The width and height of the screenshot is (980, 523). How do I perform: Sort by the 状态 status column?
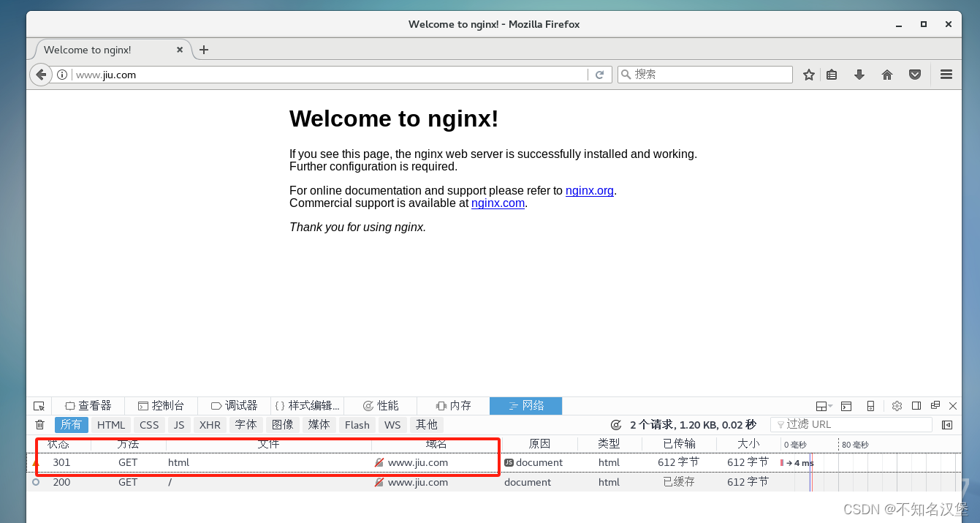coord(58,444)
